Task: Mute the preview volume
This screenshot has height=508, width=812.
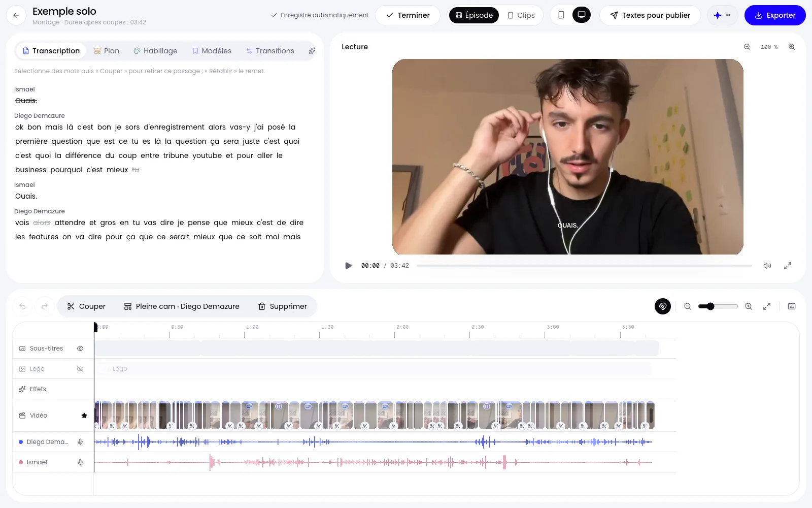Action: point(767,266)
